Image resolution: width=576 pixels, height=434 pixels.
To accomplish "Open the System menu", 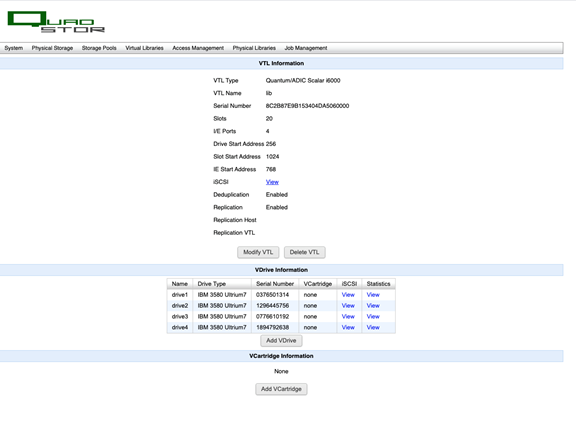I will (14, 48).
